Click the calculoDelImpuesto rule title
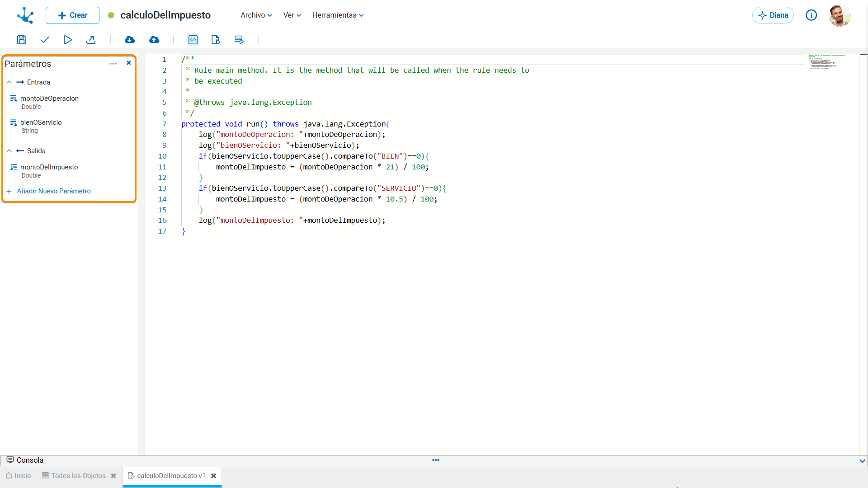Image resolution: width=868 pixels, height=488 pixels. (x=165, y=15)
